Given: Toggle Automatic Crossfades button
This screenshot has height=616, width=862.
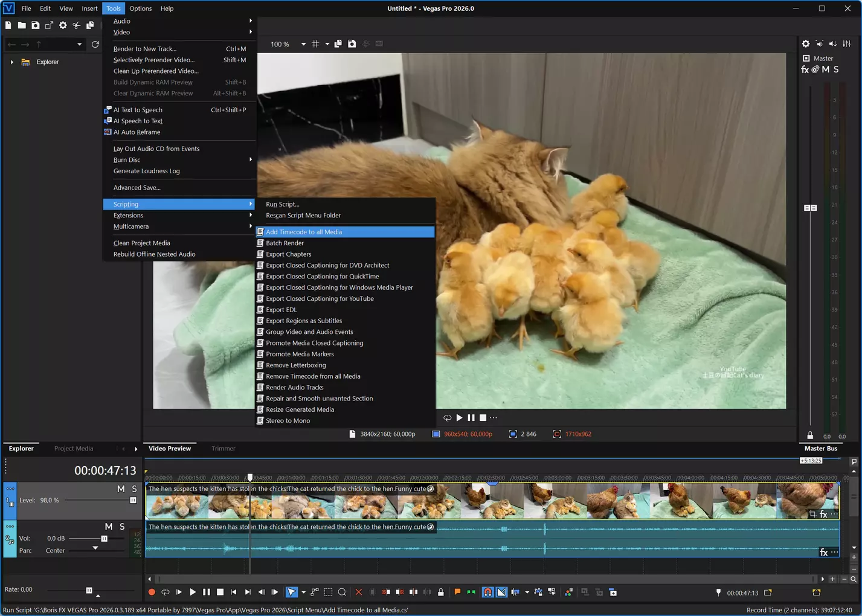Looking at the screenshot, I should point(501,592).
